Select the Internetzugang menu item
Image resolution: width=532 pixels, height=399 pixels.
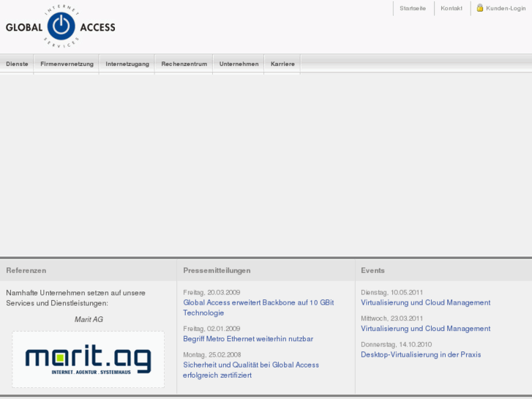point(127,64)
